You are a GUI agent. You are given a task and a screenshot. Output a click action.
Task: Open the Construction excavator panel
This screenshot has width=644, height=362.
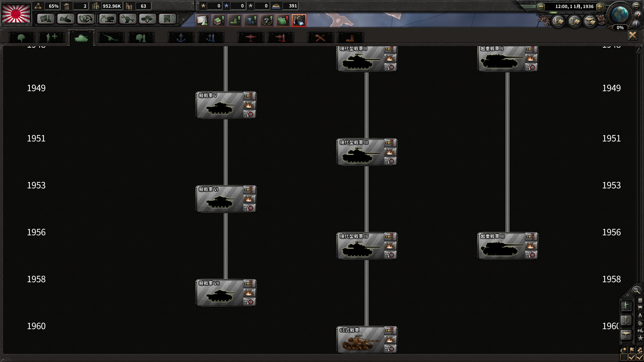click(x=107, y=19)
